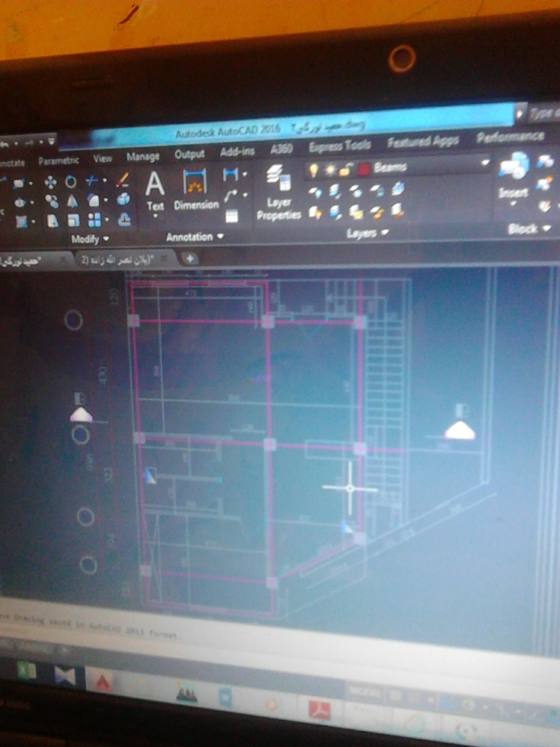Toggle Beams layer lock icon
The height and width of the screenshot is (747, 560).
point(346,169)
